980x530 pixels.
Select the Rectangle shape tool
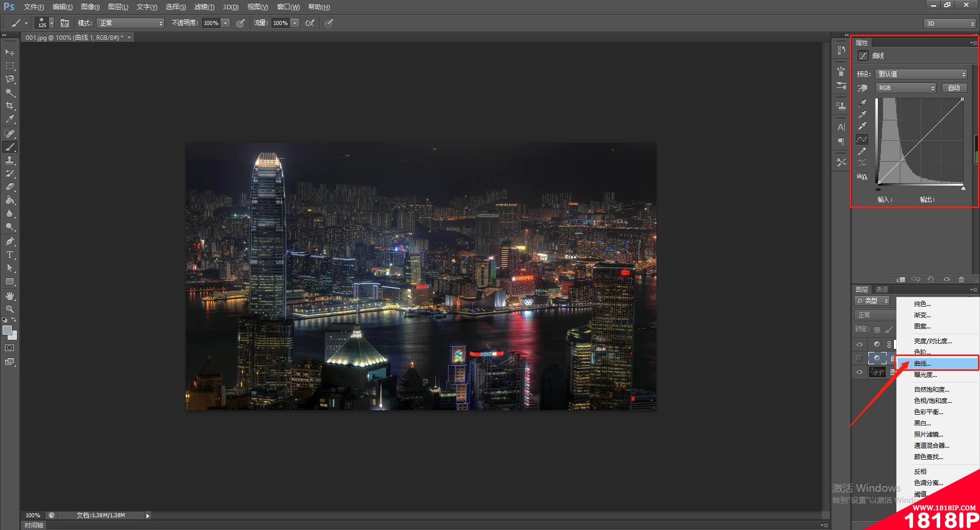(x=10, y=282)
